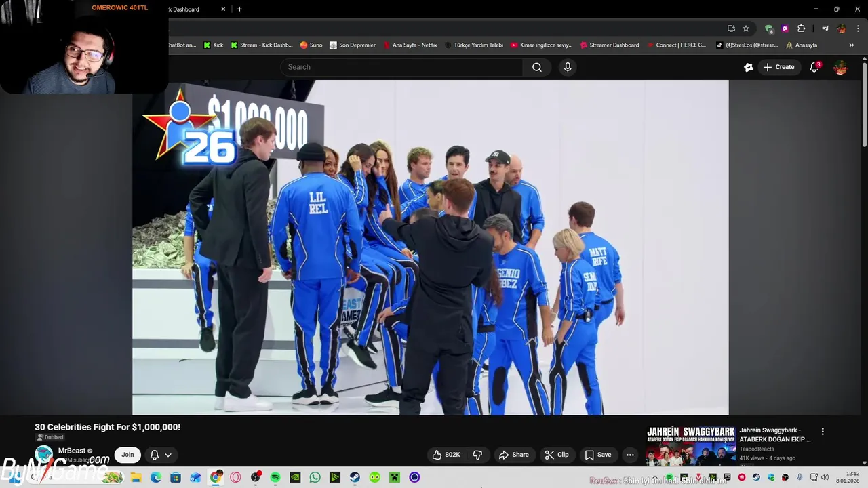The width and height of the screenshot is (868, 488).
Task: Open the Suno bookmark
Action: (311, 45)
